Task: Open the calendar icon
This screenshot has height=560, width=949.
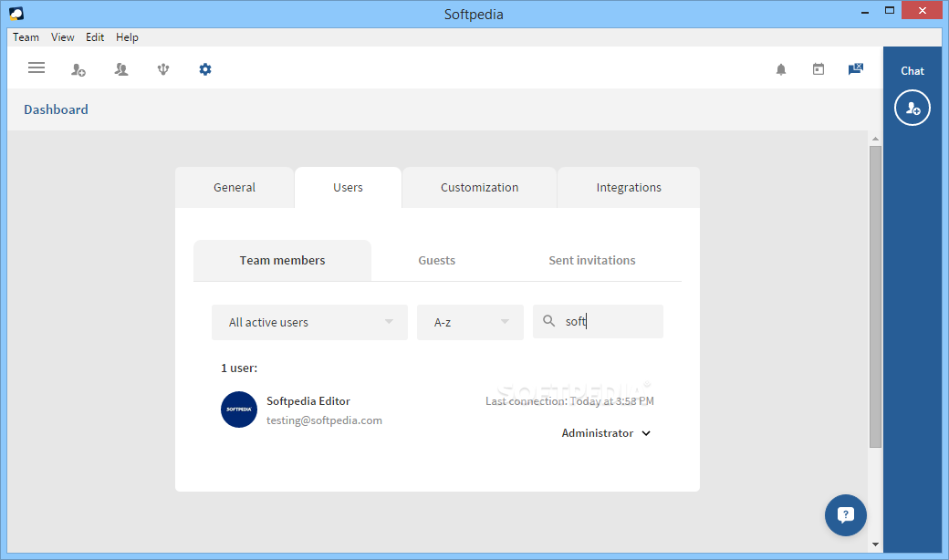Action: click(x=819, y=69)
